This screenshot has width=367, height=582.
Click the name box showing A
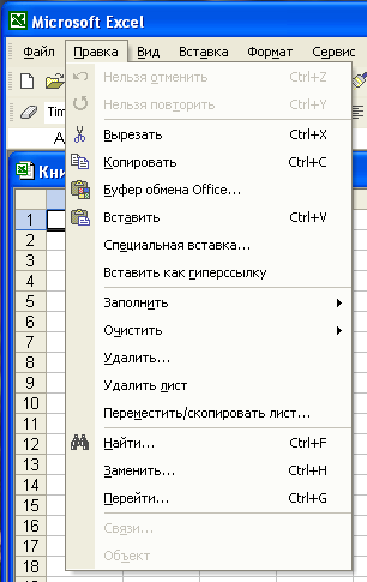[x=37, y=138]
